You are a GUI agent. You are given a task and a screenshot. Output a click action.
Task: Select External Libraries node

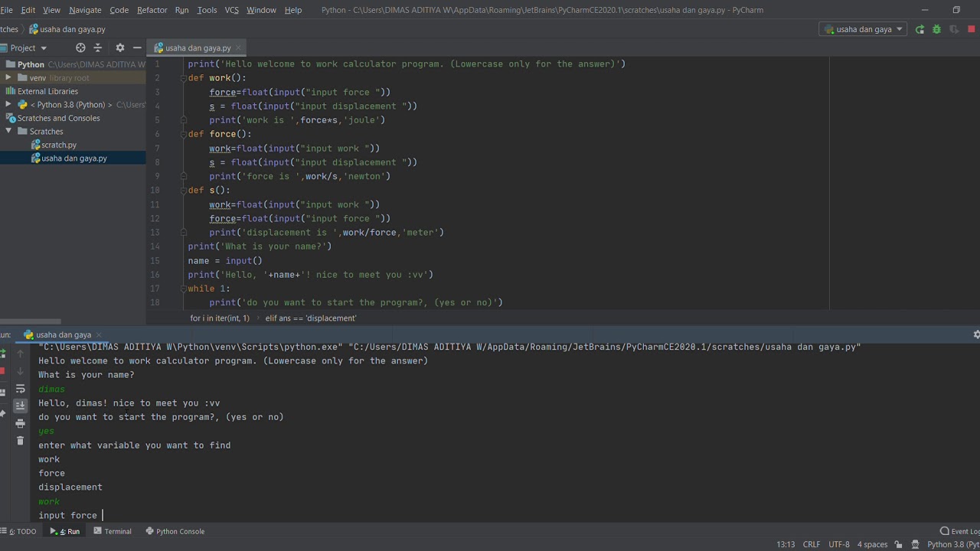41,91
